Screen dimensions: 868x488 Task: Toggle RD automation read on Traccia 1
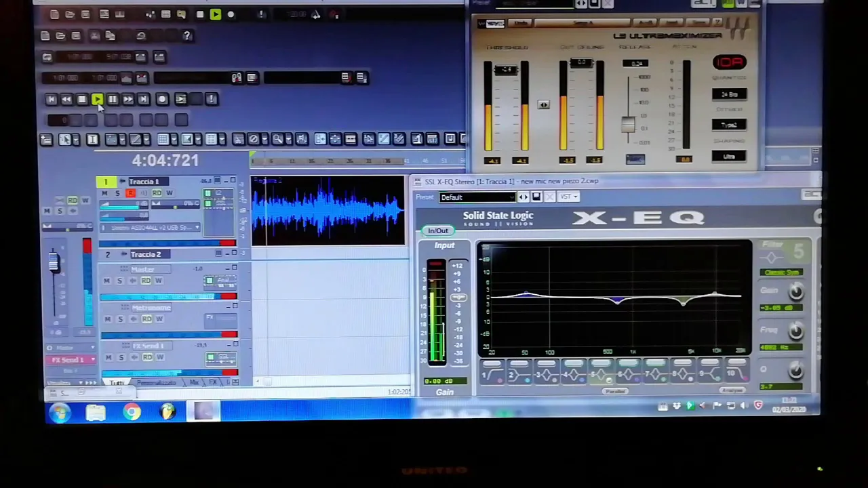point(157,193)
